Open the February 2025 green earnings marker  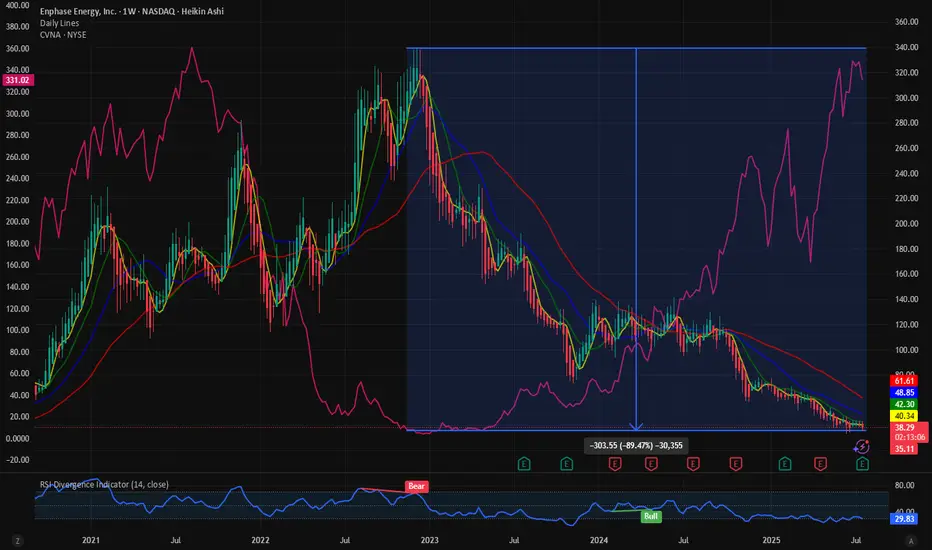click(785, 464)
